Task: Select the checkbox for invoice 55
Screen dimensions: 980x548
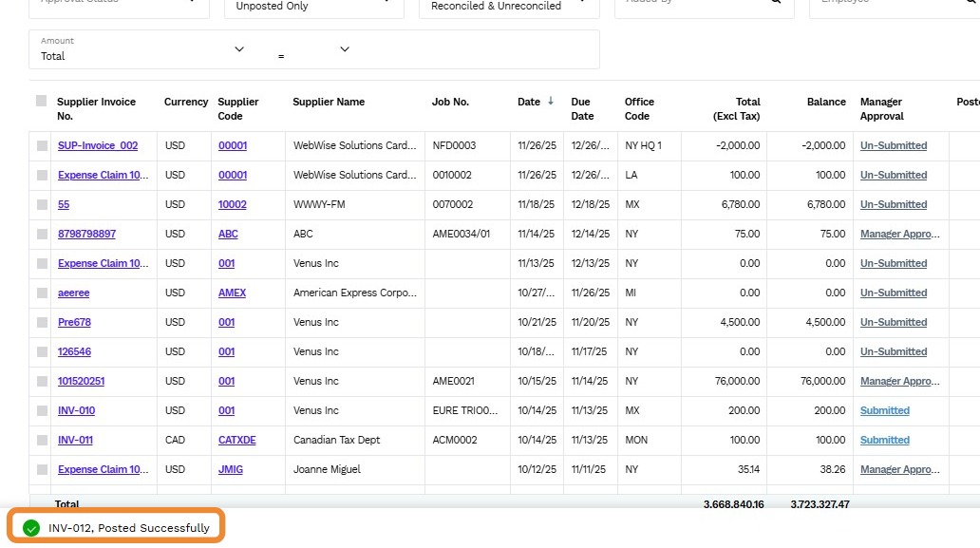Action: pyautogui.click(x=41, y=205)
